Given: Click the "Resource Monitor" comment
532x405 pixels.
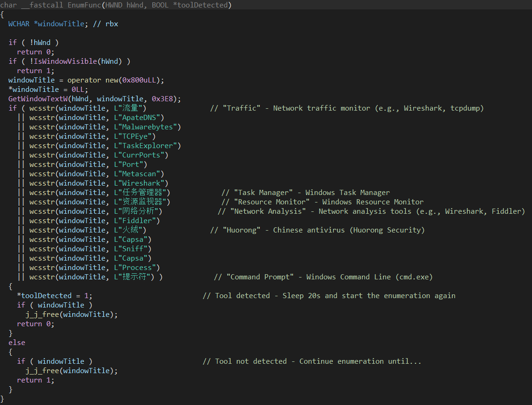Looking at the screenshot, I should coord(322,202).
